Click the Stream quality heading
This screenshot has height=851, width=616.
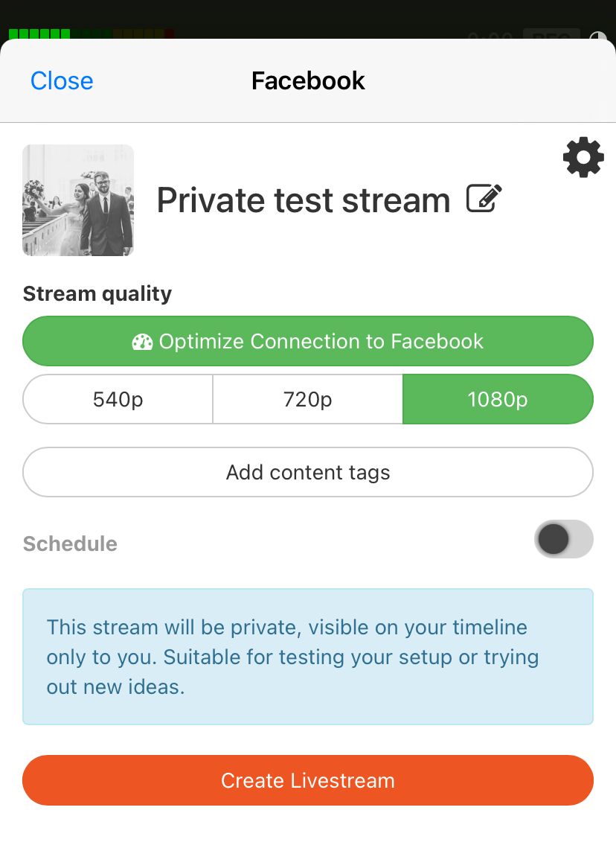pos(97,294)
